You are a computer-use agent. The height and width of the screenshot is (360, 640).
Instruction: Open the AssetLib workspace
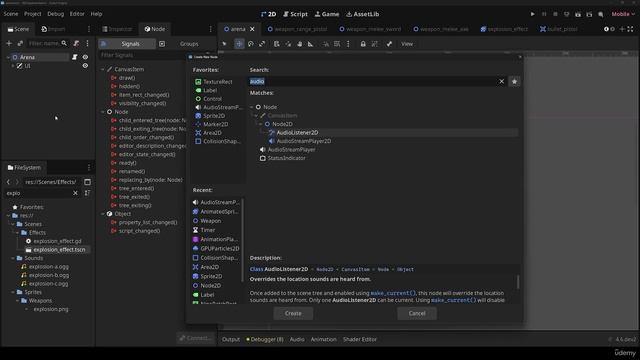point(362,14)
